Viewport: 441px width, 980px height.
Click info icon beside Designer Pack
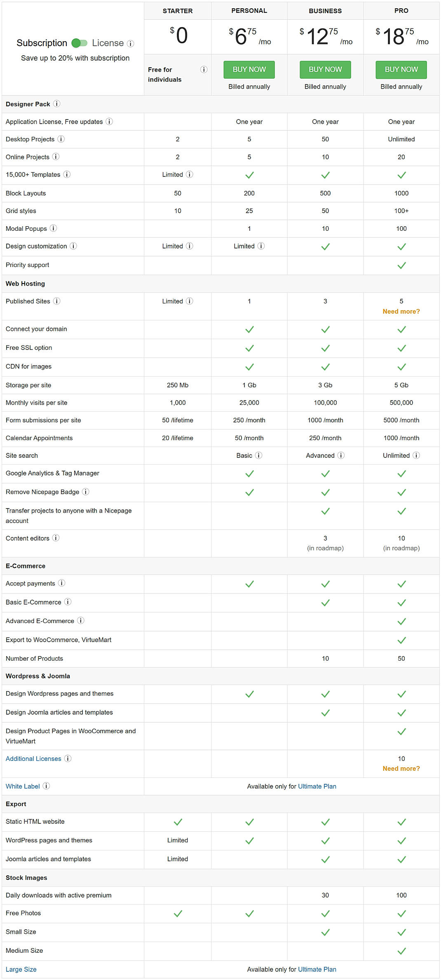(56, 104)
